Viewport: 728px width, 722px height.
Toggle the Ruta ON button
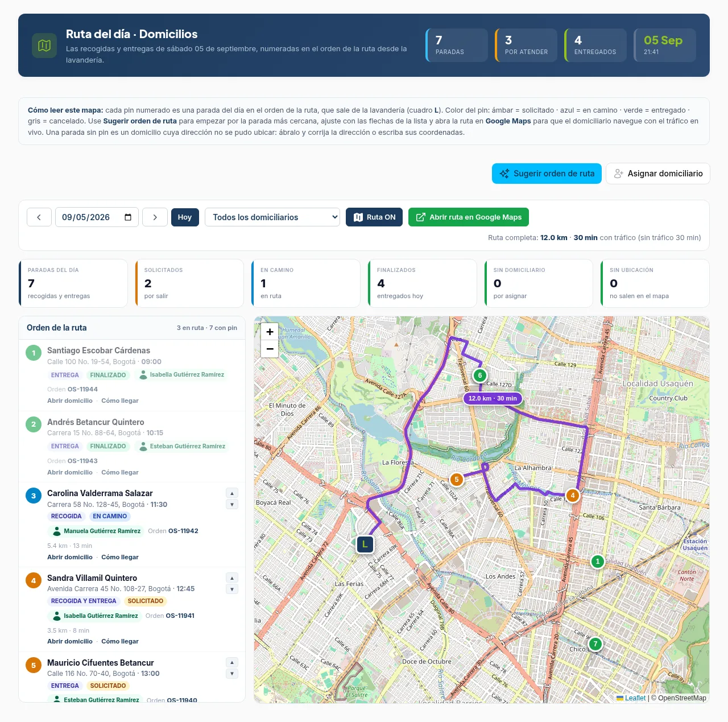tap(374, 217)
